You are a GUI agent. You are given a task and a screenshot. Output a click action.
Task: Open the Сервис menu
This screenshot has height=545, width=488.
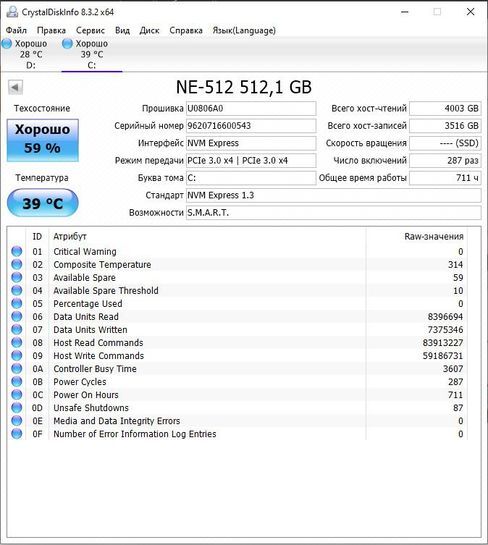[x=90, y=31]
